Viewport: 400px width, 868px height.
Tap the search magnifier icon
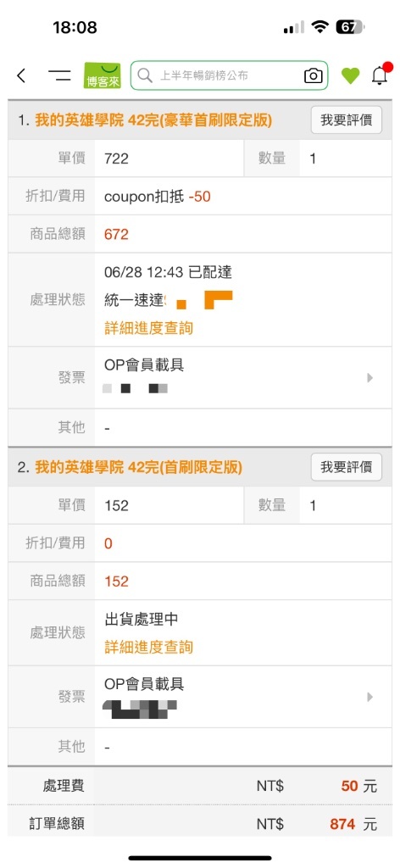click(145, 75)
